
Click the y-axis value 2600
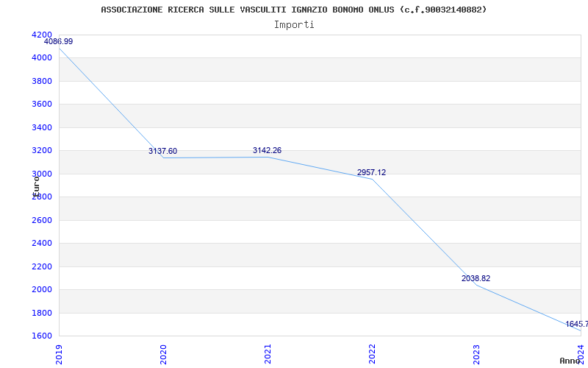[42, 220]
